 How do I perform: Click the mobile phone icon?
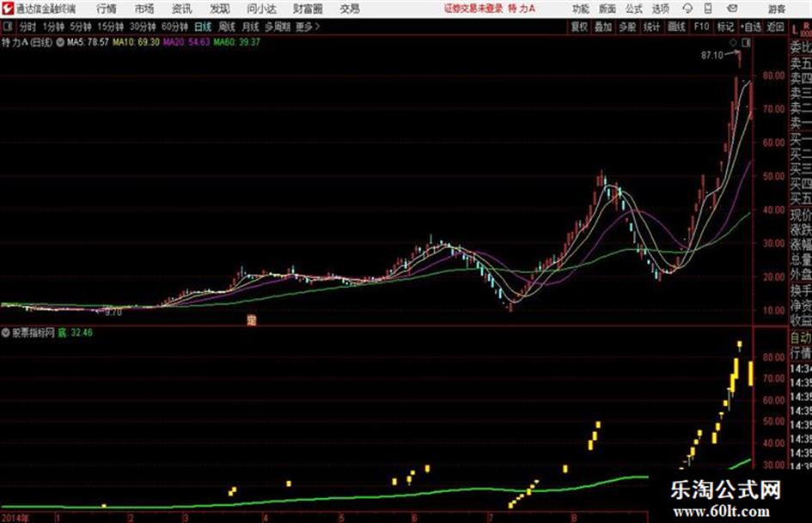point(708,9)
